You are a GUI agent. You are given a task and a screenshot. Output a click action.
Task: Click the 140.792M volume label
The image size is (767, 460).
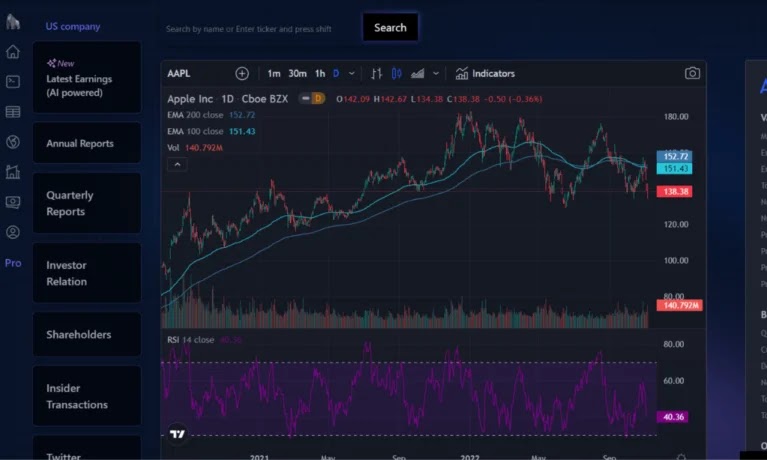(679, 305)
